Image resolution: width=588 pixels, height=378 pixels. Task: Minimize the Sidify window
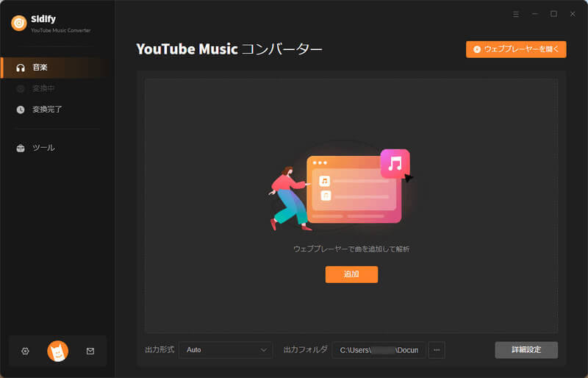[535, 14]
